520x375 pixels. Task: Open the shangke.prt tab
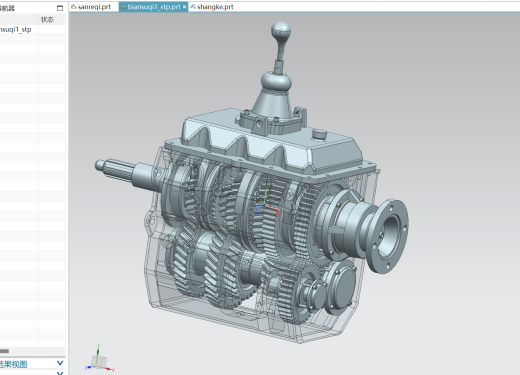pyautogui.click(x=215, y=7)
